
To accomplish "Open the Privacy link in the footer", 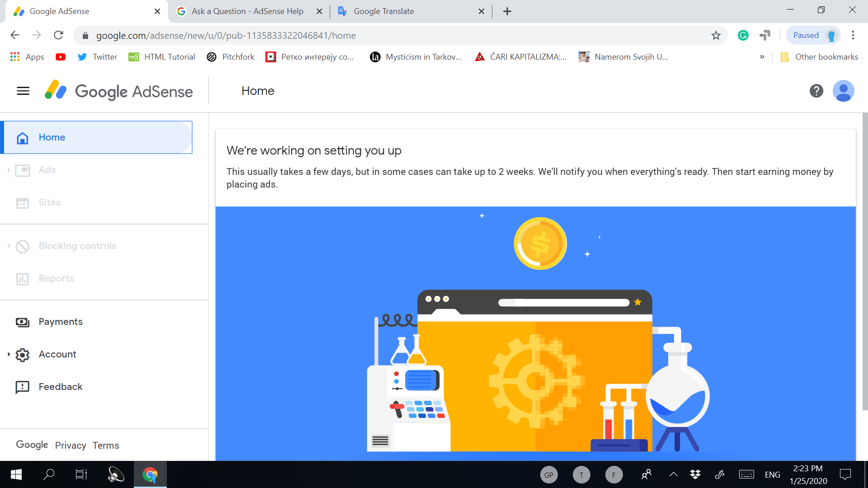I will click(71, 446).
